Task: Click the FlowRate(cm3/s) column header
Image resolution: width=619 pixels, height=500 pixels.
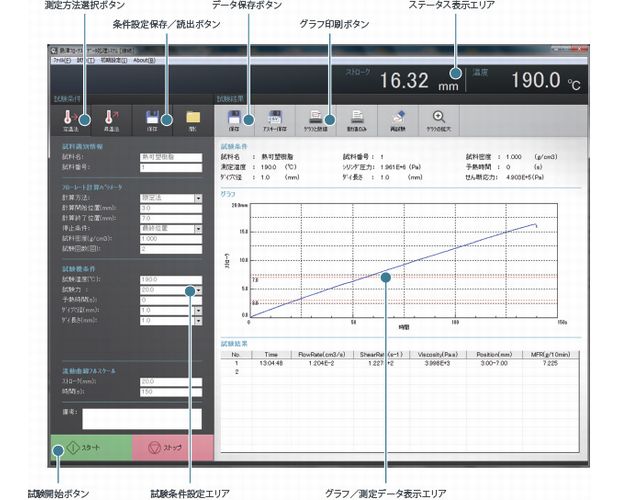Action: [x=321, y=354]
